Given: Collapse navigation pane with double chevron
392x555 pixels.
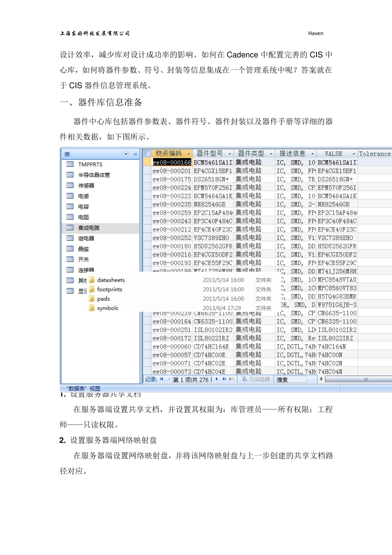Looking at the screenshot, I should tap(135, 154).
